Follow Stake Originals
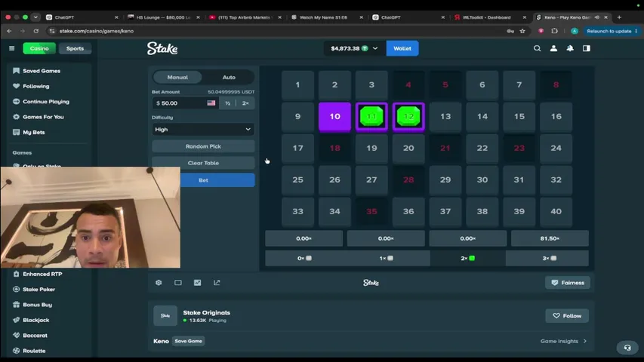 point(567,316)
